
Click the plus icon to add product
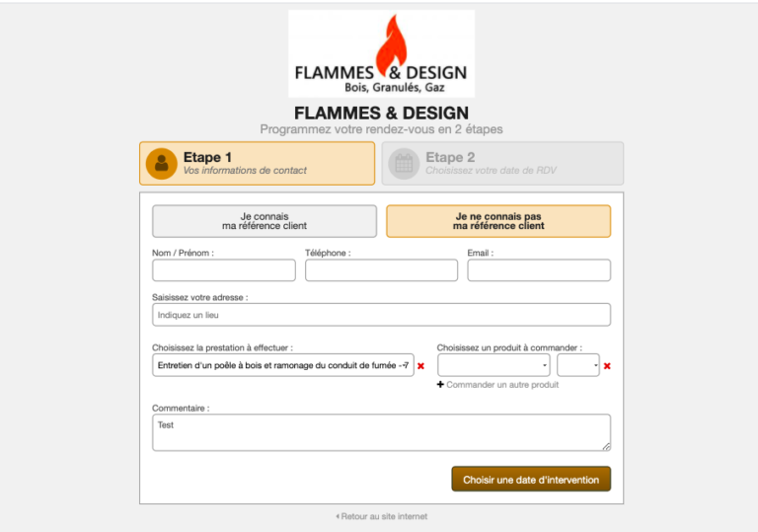coord(440,385)
